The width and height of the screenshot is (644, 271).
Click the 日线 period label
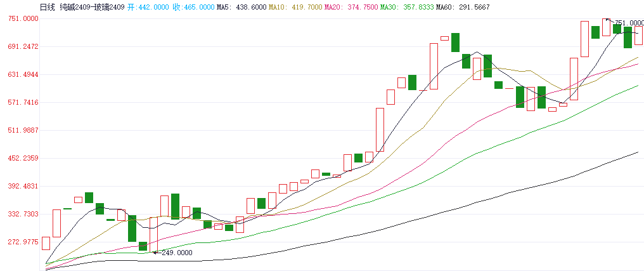[x=48, y=8]
